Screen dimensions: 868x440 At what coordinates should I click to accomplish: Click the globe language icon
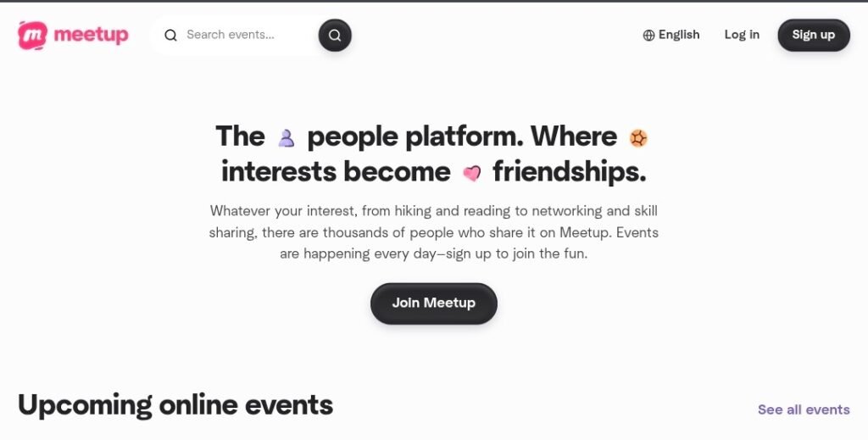pos(648,36)
